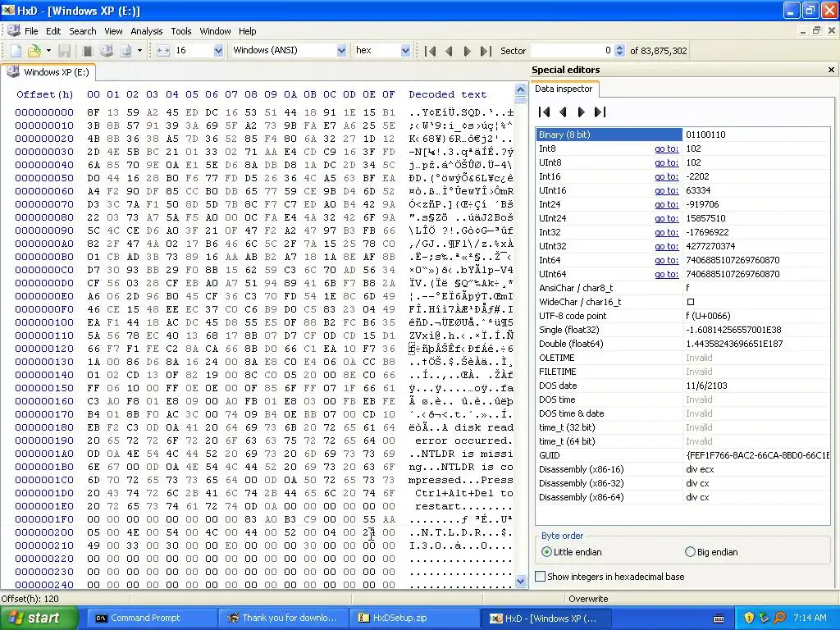Open the Edit menu
Image resolution: width=840 pixels, height=630 pixels.
coord(53,31)
